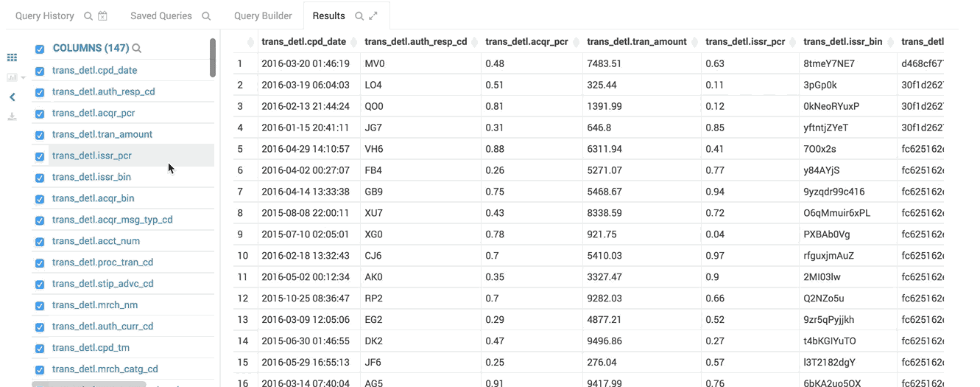Uncheck the trans_detl.mrch_nm column checkbox

point(40,306)
